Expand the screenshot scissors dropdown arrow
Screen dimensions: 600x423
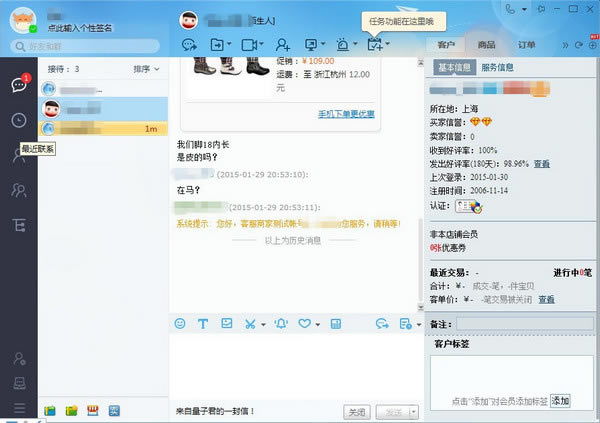click(263, 324)
